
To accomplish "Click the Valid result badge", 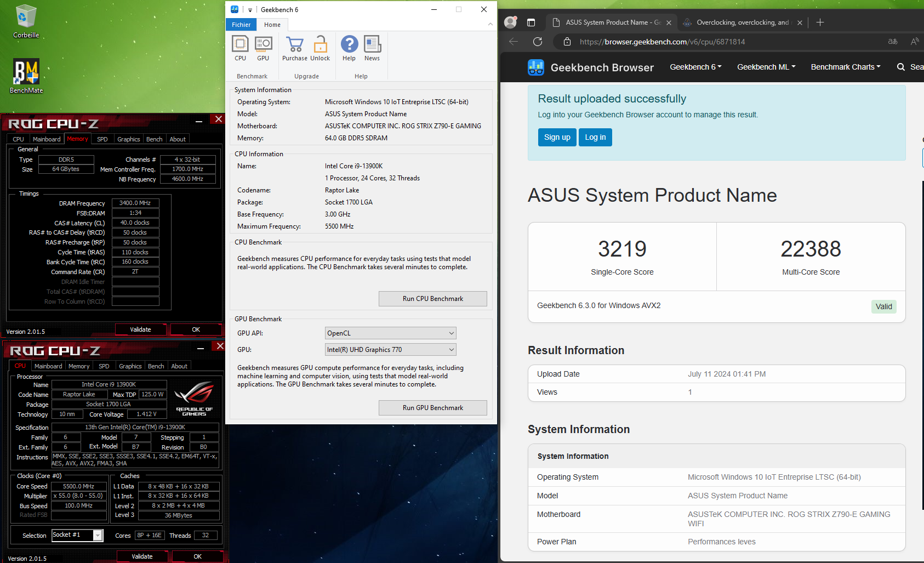I will pyautogui.click(x=883, y=306).
